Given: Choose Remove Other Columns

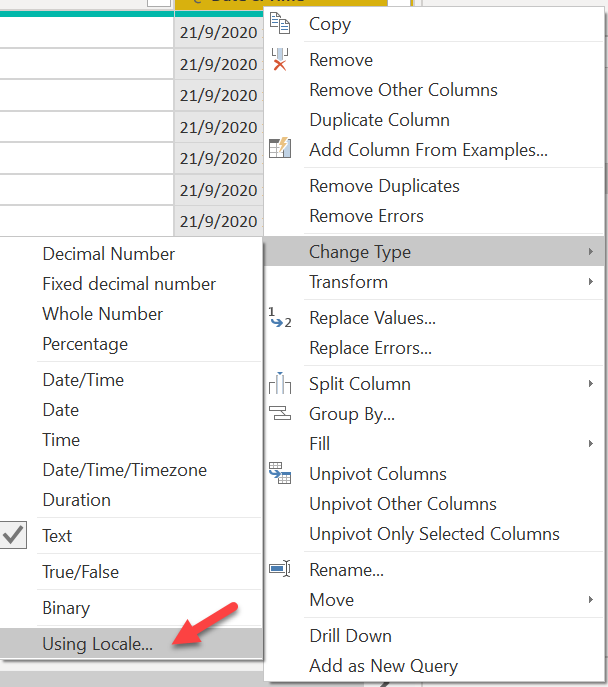Looking at the screenshot, I should 403,90.
